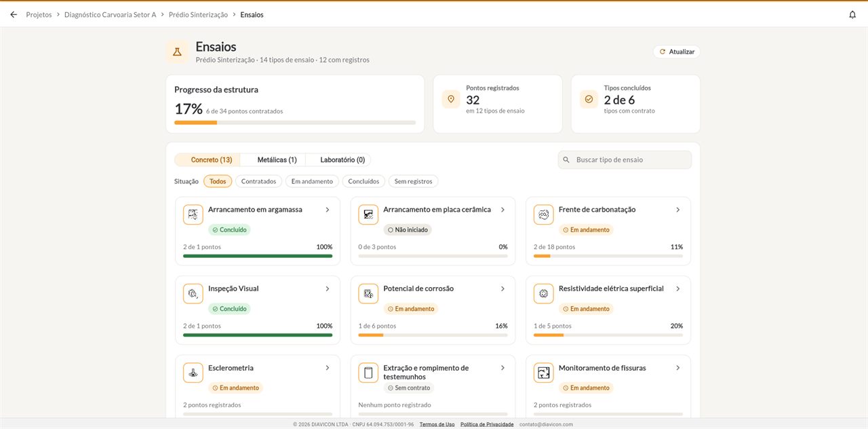
Task: Click the '0 de 3 pontos' text
Action: tap(377, 247)
